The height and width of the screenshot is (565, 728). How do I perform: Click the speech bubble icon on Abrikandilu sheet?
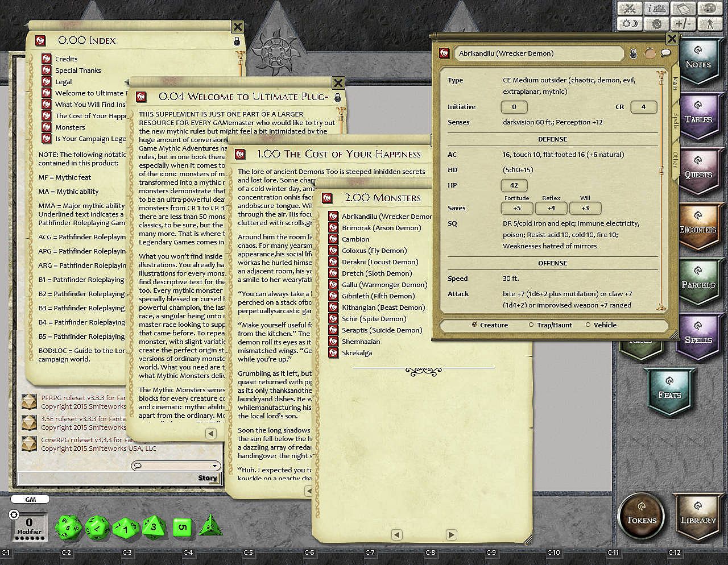point(666,53)
